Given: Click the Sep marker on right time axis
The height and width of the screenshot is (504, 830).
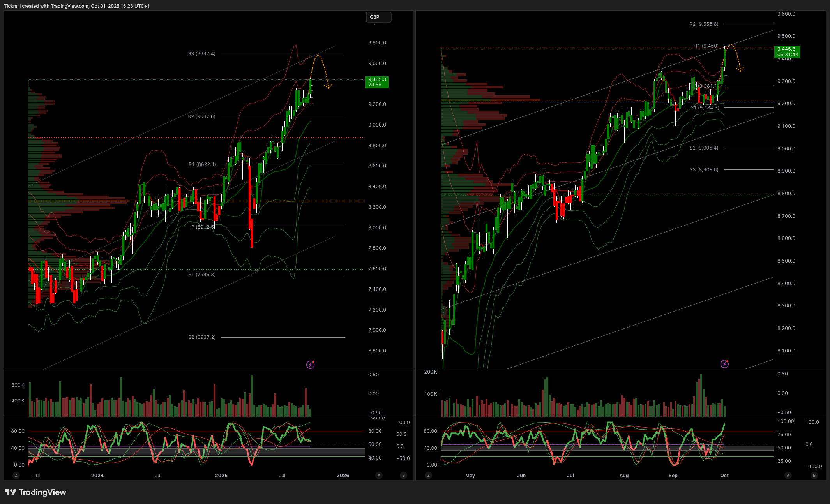Looking at the screenshot, I should 673,475.
